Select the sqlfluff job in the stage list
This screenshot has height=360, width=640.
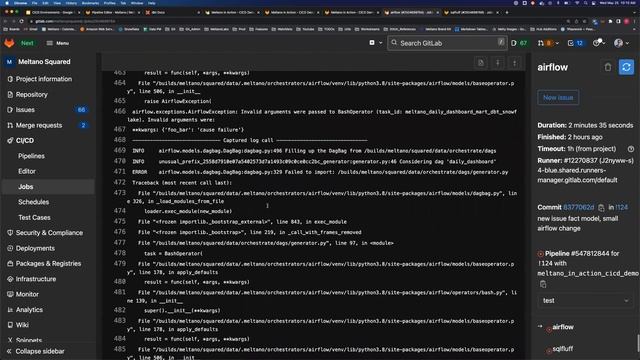pyautogui.click(x=562, y=349)
